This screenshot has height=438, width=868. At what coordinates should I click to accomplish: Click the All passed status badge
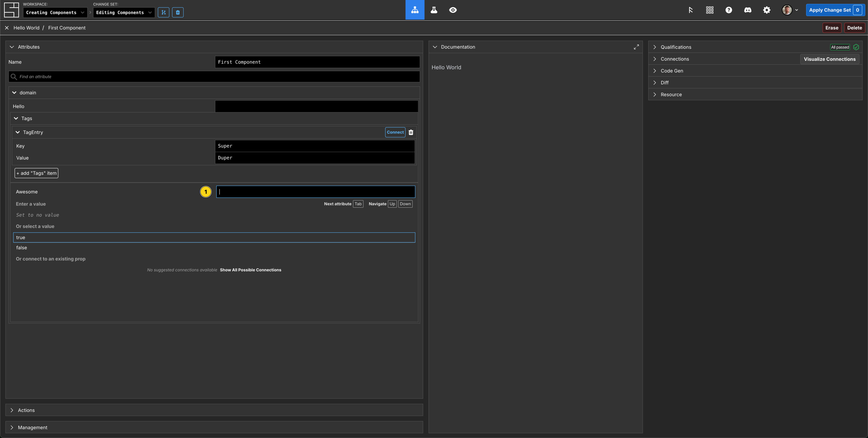coord(840,47)
